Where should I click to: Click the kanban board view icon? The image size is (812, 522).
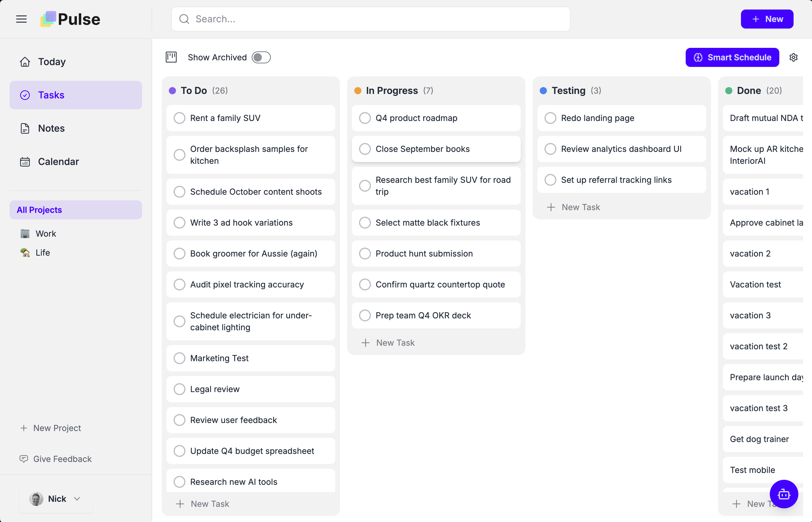pyautogui.click(x=171, y=57)
